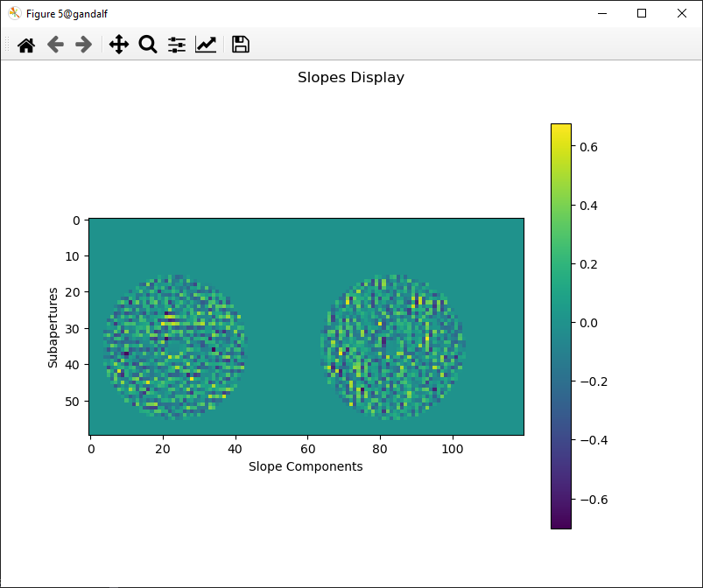The width and height of the screenshot is (703, 588).
Task: Go forward to the next view
Action: click(84, 45)
